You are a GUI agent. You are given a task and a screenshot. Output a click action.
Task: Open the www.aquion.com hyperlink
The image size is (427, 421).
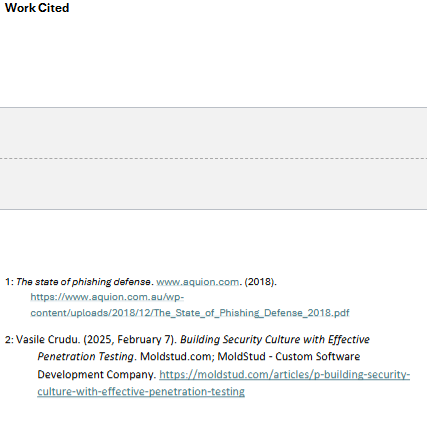[x=198, y=282]
